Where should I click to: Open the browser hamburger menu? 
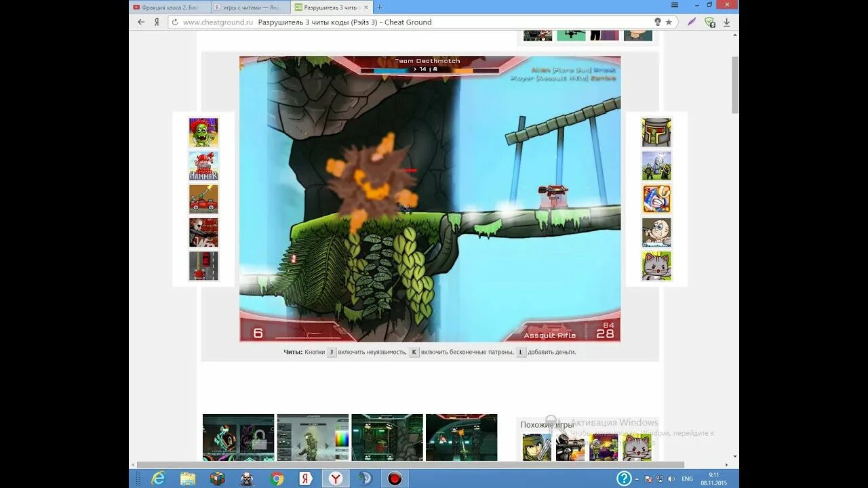pos(675,5)
